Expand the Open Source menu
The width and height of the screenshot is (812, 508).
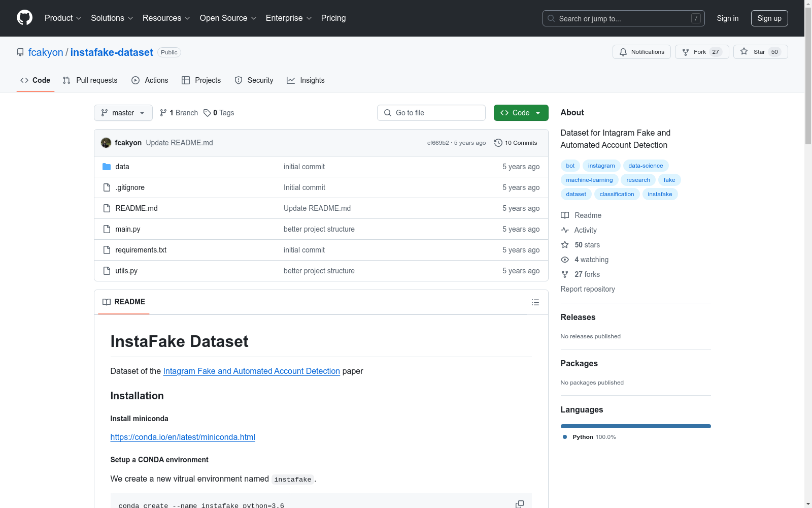tap(228, 18)
